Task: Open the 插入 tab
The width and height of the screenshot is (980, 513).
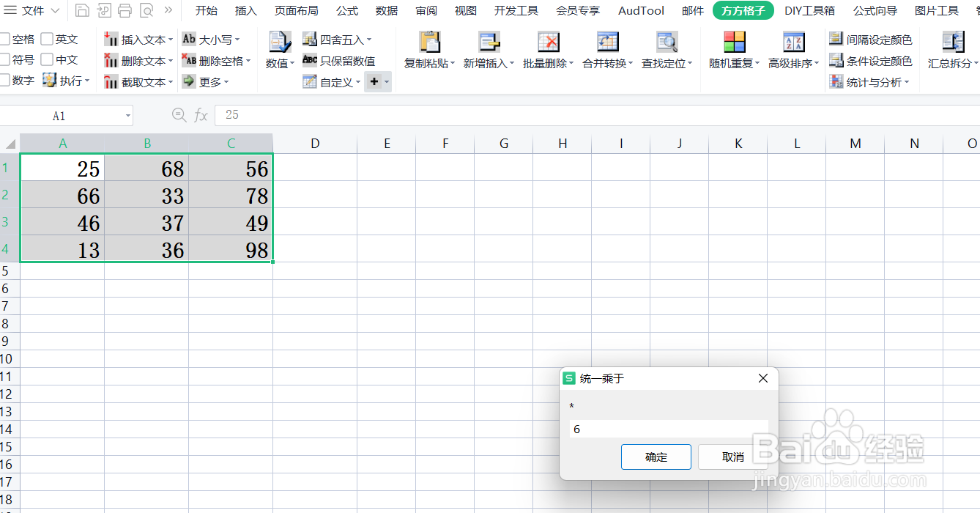Action: coord(246,10)
